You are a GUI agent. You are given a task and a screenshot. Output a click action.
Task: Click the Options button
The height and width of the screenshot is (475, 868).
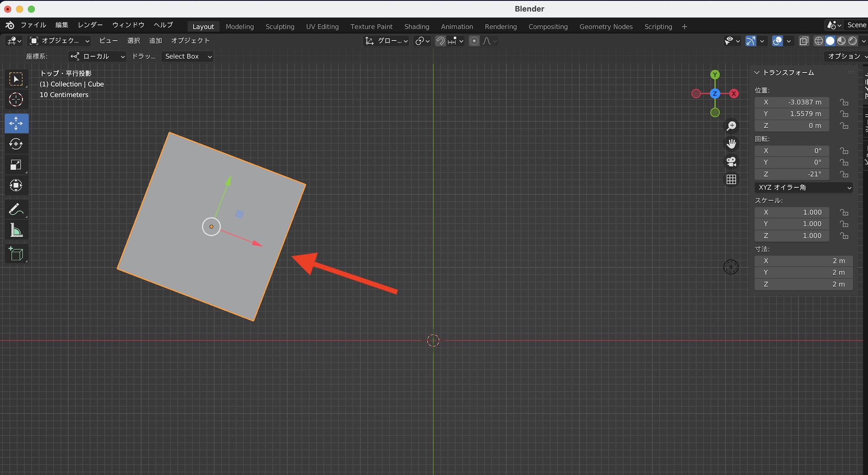click(844, 56)
